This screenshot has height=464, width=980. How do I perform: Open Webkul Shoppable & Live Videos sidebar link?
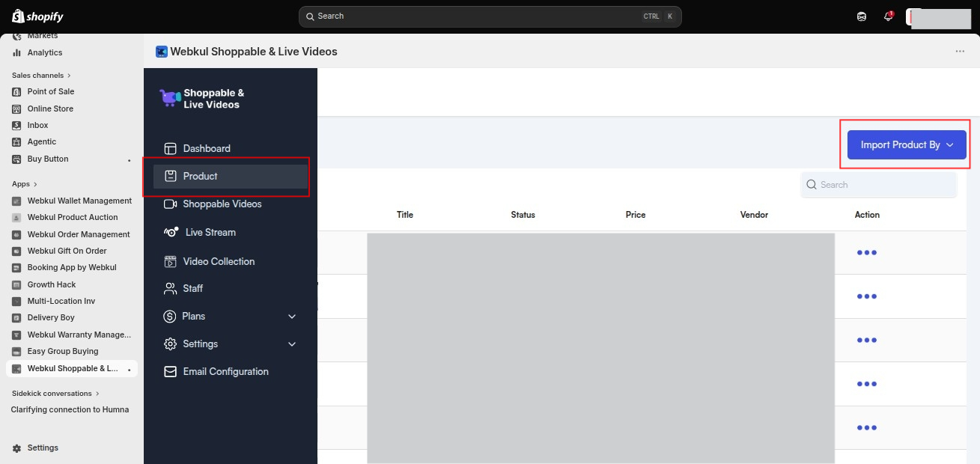[72, 368]
